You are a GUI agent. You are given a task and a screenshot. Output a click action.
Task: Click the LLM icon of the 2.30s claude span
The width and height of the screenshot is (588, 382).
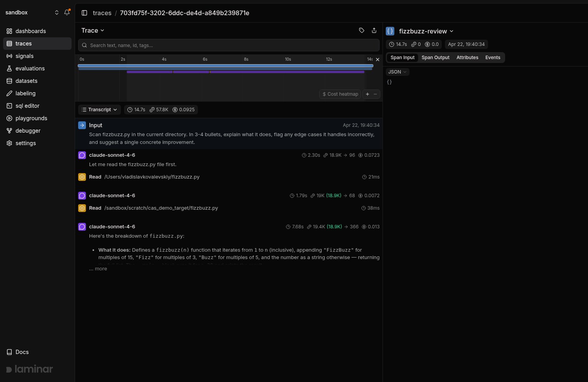click(82, 155)
